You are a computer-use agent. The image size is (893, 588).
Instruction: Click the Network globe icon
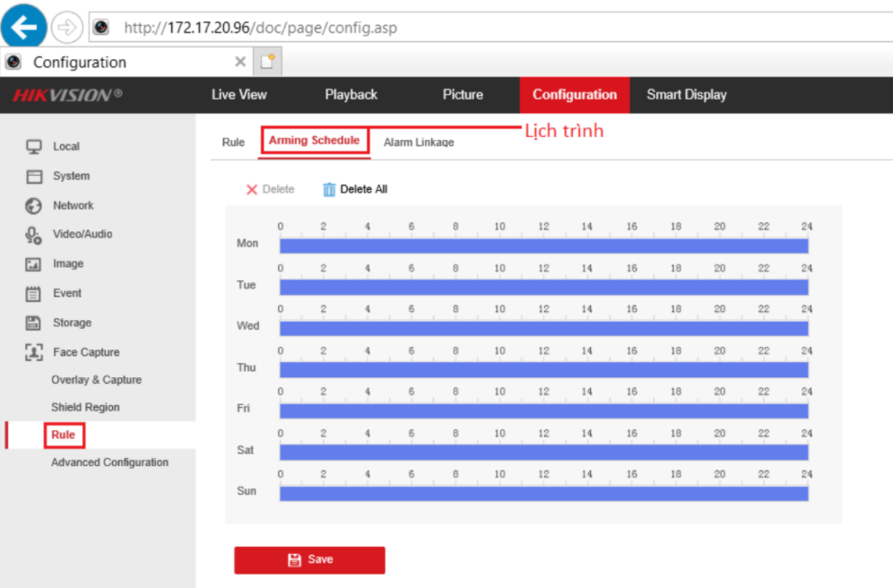point(34,206)
